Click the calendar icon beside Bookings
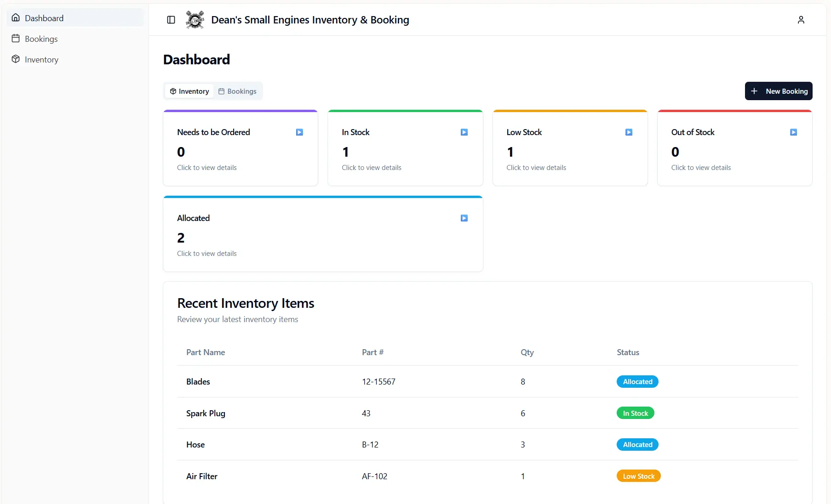The image size is (831, 504). click(16, 39)
